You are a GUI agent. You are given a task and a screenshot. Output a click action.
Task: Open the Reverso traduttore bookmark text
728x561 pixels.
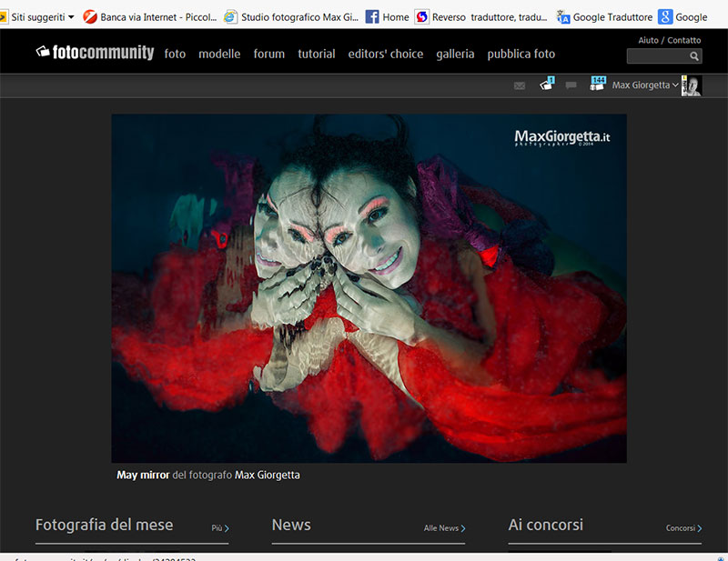(x=490, y=17)
